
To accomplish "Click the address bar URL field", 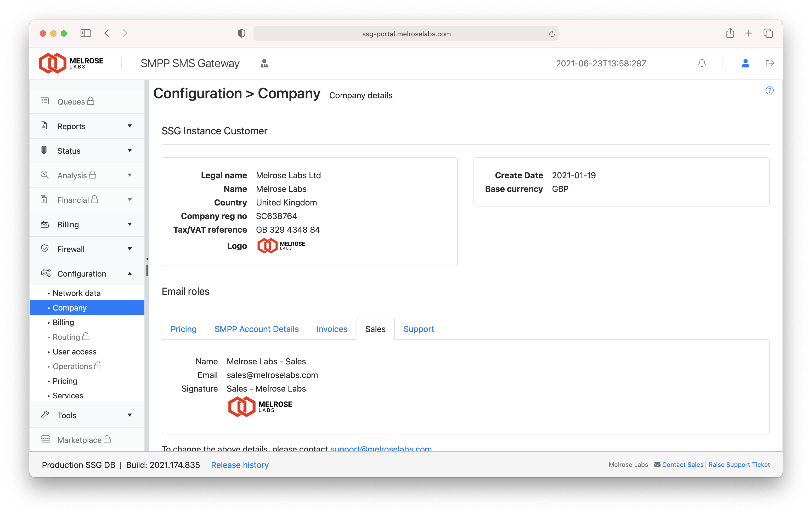I will 406,34.
